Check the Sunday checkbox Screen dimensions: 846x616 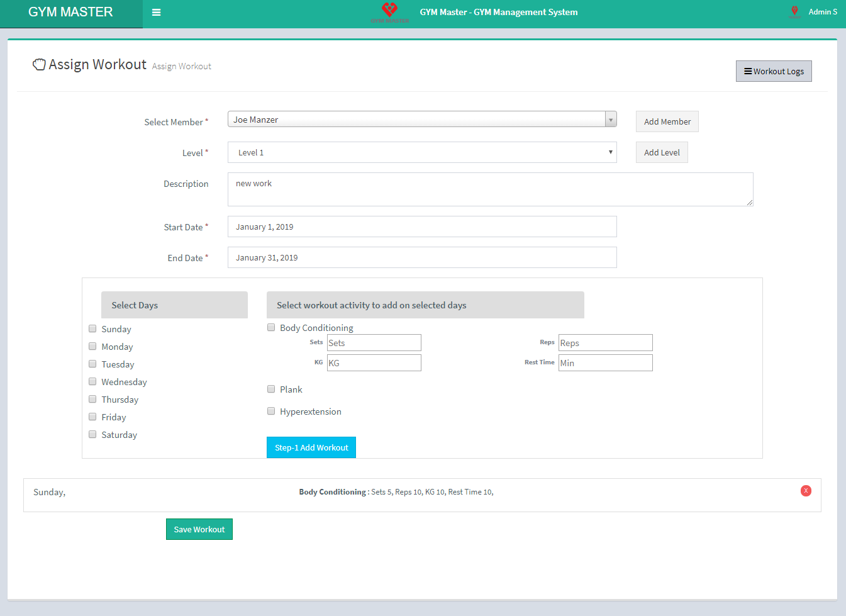[x=92, y=328]
